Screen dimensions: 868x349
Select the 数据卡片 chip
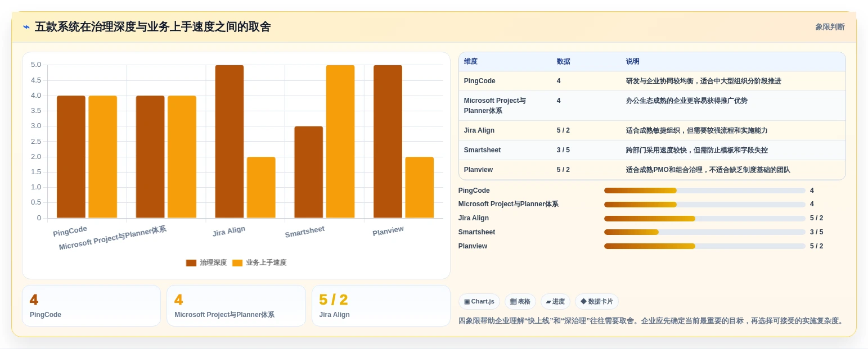point(597,302)
